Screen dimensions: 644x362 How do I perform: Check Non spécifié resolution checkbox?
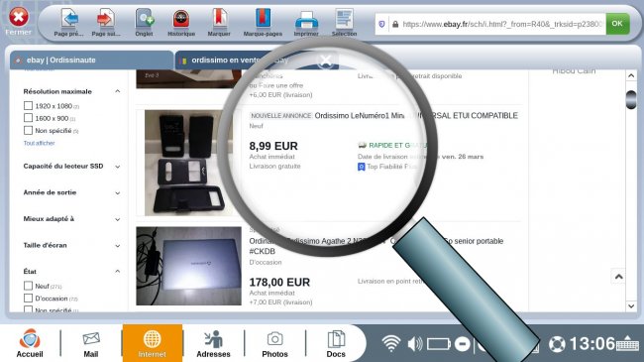(28, 130)
